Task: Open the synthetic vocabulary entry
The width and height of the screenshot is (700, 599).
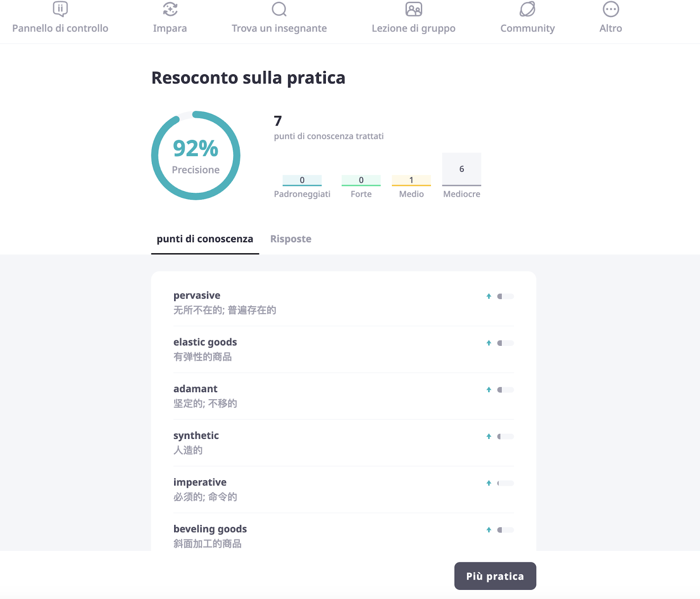Action: (x=344, y=443)
